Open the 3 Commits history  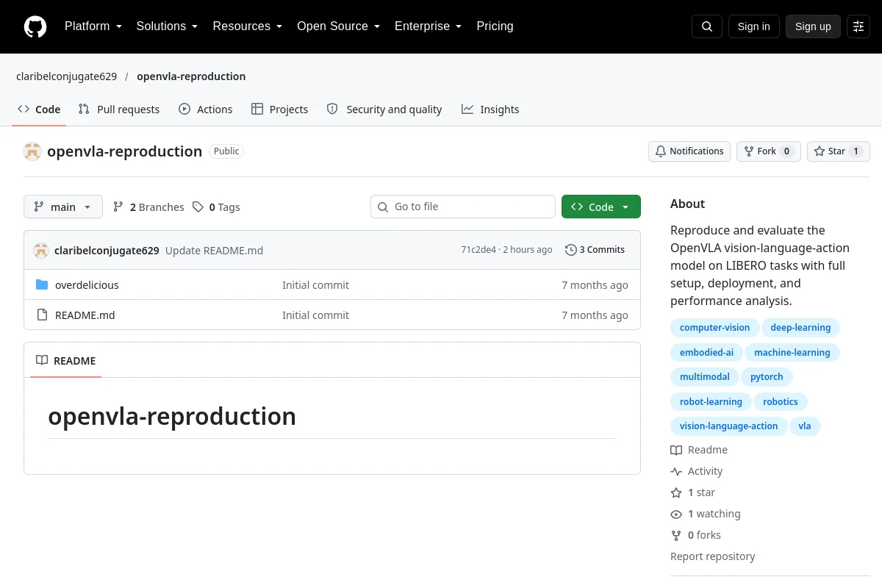[x=595, y=250]
